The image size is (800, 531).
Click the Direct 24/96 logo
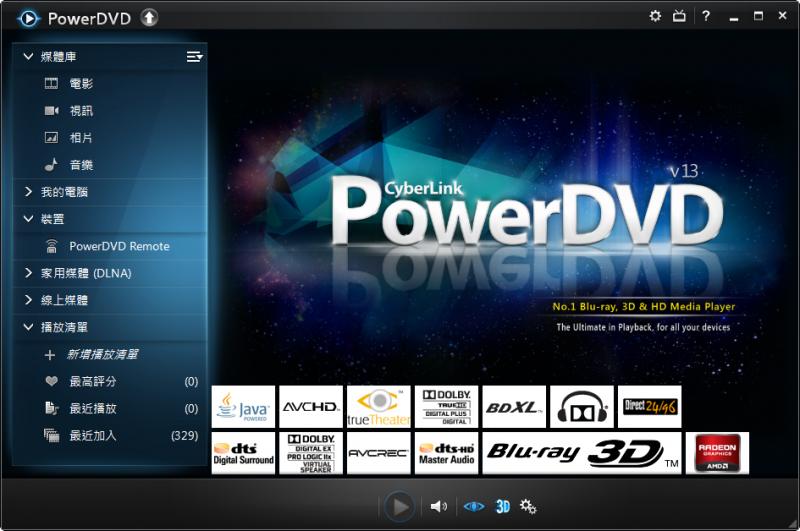tap(649, 407)
